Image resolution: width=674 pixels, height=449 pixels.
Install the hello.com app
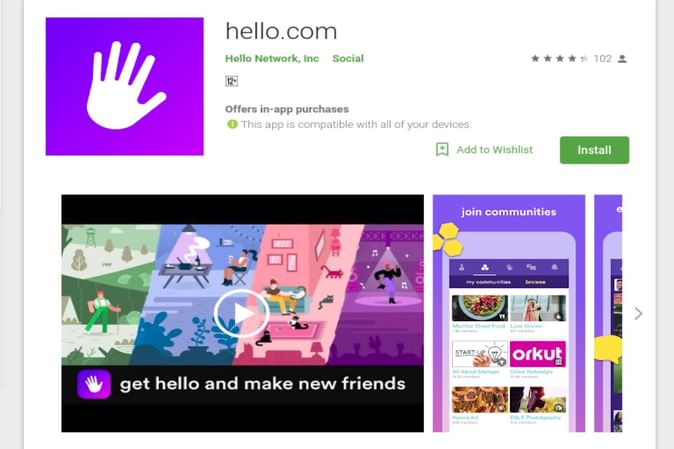594,150
